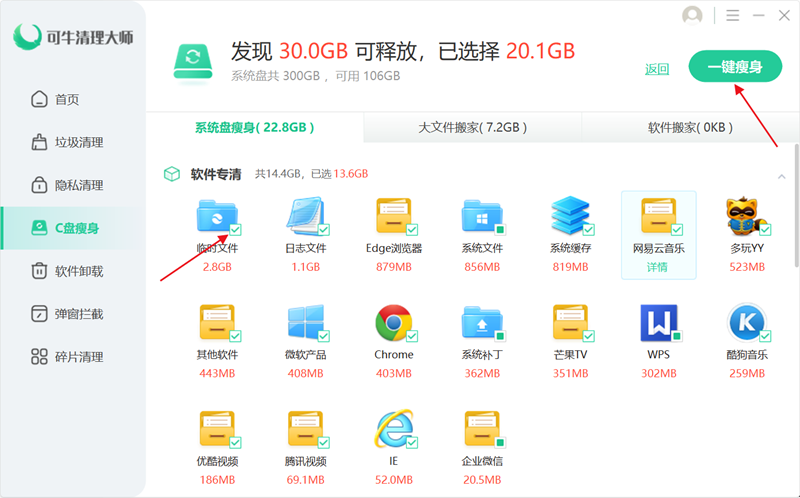Image resolution: width=800 pixels, height=498 pixels.
Task: Open 隐私清理 in sidebar
Action: point(71,185)
